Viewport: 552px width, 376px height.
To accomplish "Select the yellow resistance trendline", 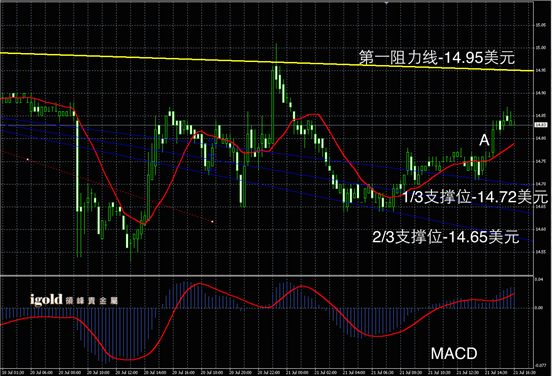I will pyautogui.click(x=266, y=62).
